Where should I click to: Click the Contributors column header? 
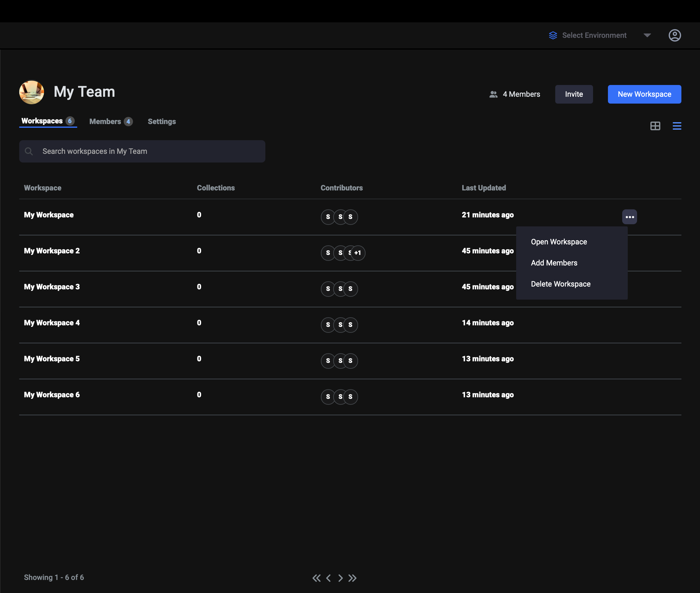point(341,188)
